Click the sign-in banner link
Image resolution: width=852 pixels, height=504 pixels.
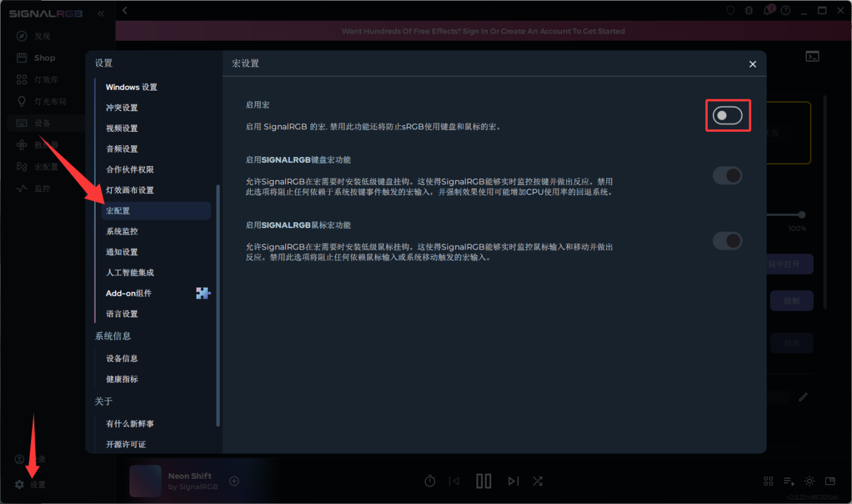coord(483,31)
